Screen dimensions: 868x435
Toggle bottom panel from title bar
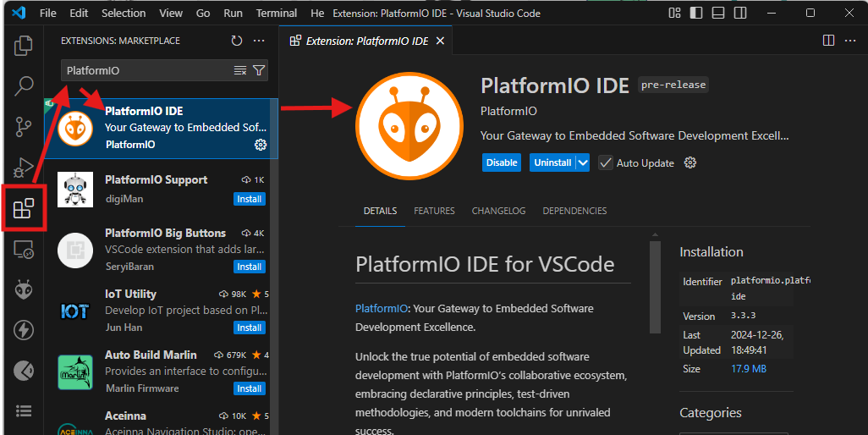pyautogui.click(x=718, y=13)
